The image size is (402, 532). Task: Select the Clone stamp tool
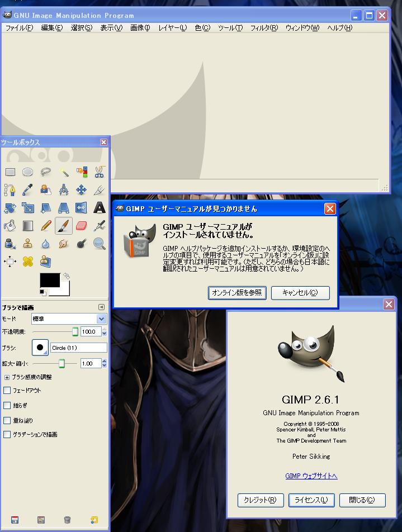(28, 244)
